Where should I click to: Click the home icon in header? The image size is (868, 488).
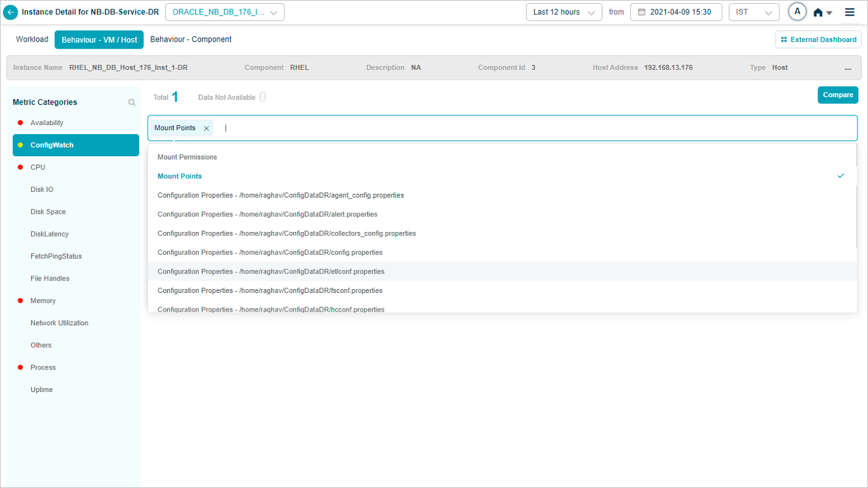click(819, 12)
